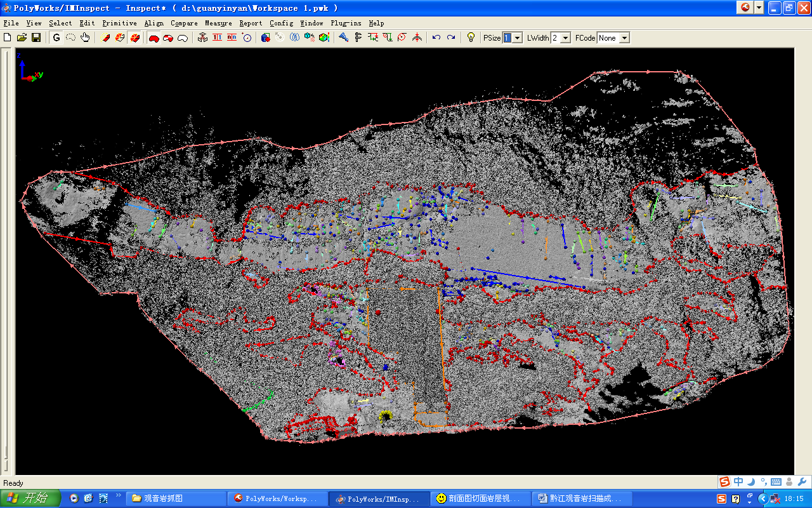Open a file with the folder icon
The height and width of the screenshot is (508, 812).
22,38
